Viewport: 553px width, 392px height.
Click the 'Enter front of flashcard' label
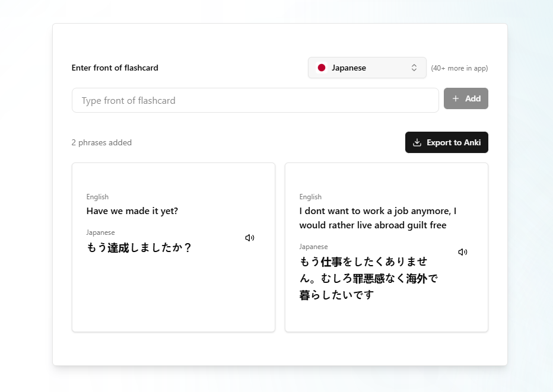[x=115, y=68]
